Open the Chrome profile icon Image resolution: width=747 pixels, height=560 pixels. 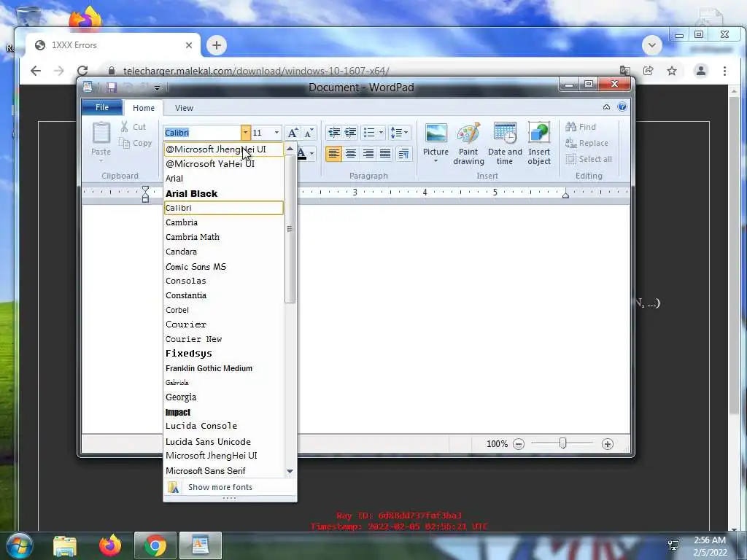[701, 71]
